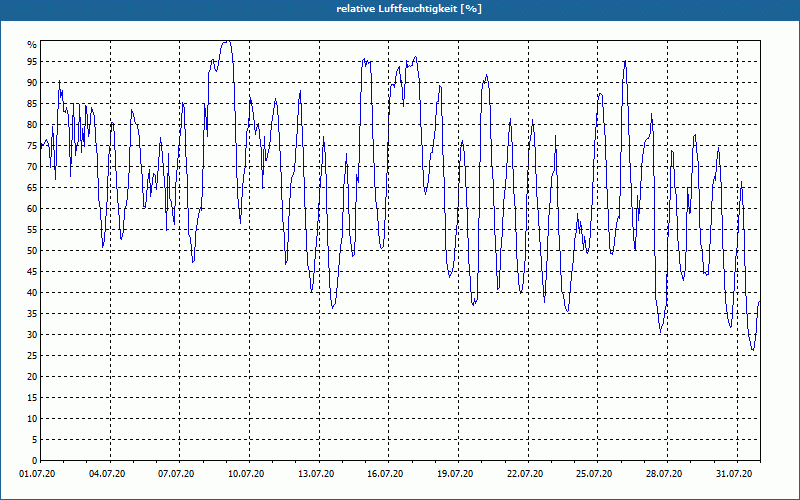The height and width of the screenshot is (500, 800).
Task: Click the y-axis unit label %
Action: pos(32,45)
